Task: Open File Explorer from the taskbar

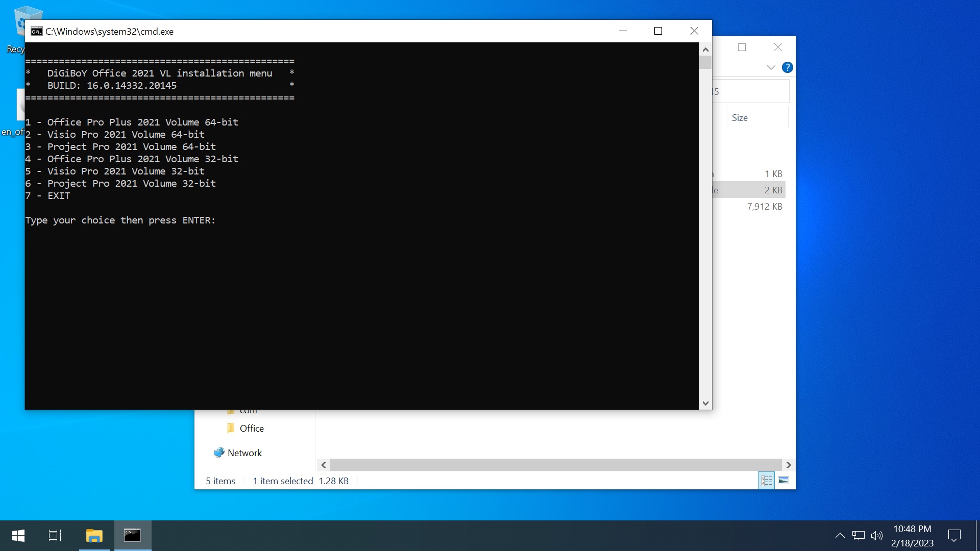Action: click(x=94, y=536)
